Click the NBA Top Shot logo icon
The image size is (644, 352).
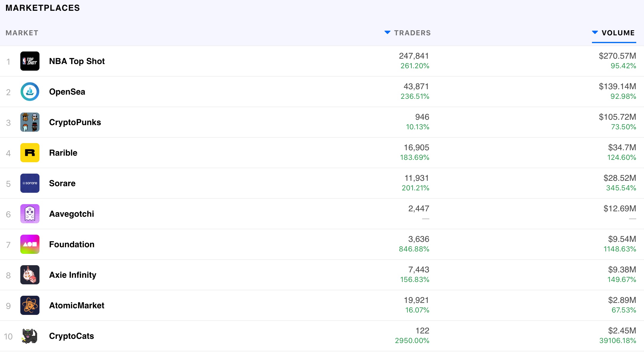(30, 61)
